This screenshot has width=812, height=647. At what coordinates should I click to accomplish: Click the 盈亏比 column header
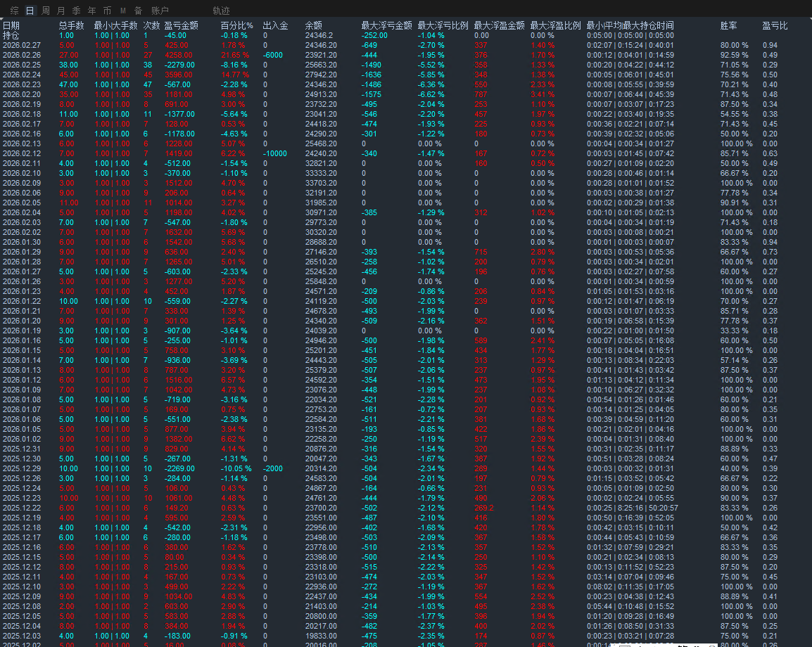[775, 25]
